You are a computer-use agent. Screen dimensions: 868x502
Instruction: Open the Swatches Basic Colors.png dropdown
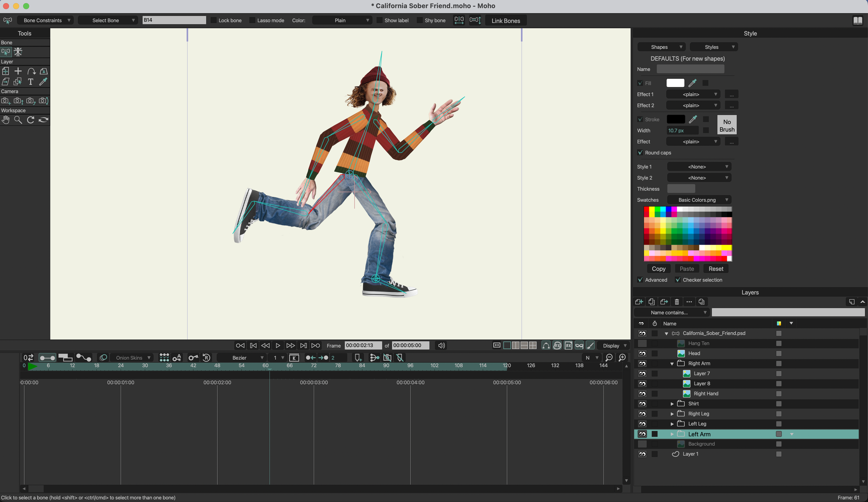point(699,200)
